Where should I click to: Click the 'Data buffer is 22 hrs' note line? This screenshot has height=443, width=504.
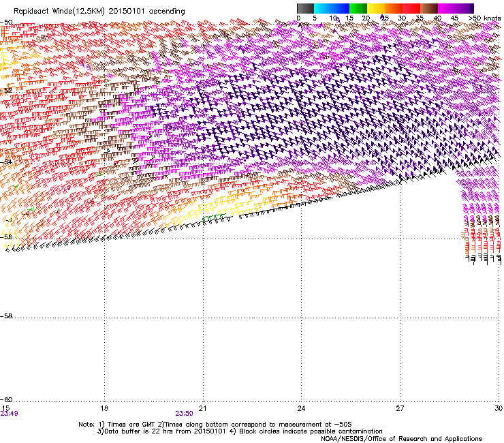(240, 431)
